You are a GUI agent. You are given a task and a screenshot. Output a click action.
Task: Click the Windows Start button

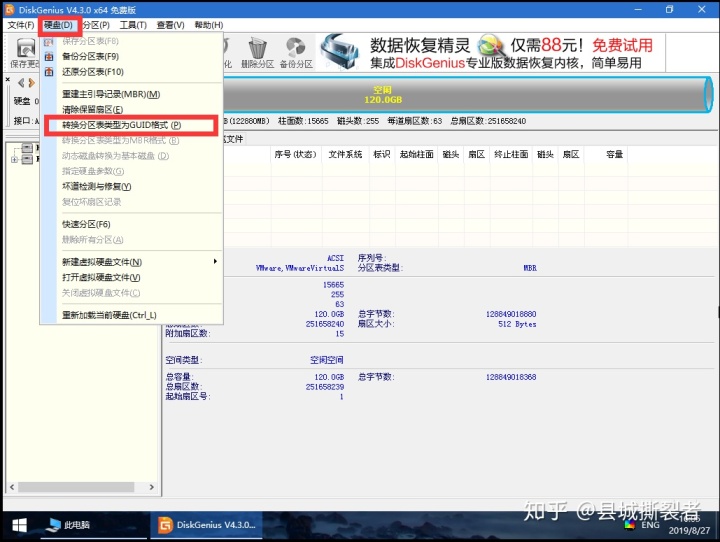tap(19, 525)
